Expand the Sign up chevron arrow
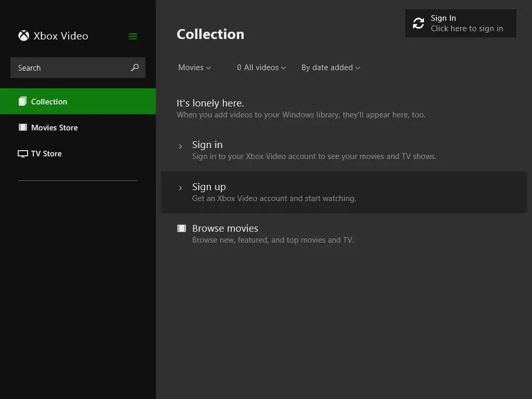Image resolution: width=532 pixels, height=399 pixels. pyautogui.click(x=180, y=188)
